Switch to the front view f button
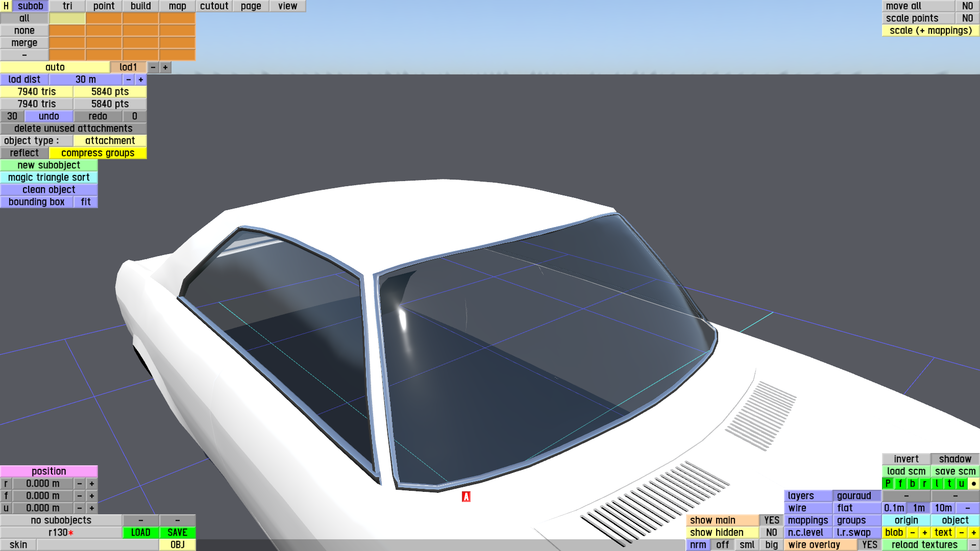The width and height of the screenshot is (980, 551). click(900, 483)
